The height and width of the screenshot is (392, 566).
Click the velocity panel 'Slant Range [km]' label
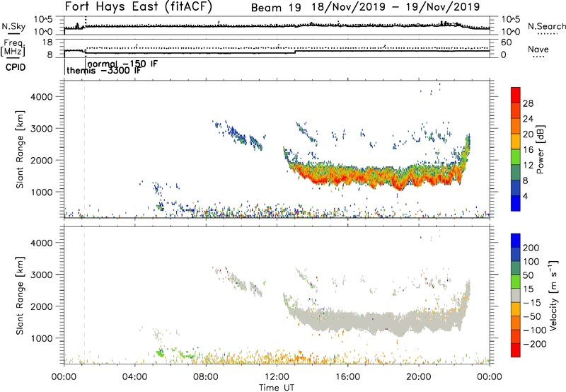click(20, 296)
